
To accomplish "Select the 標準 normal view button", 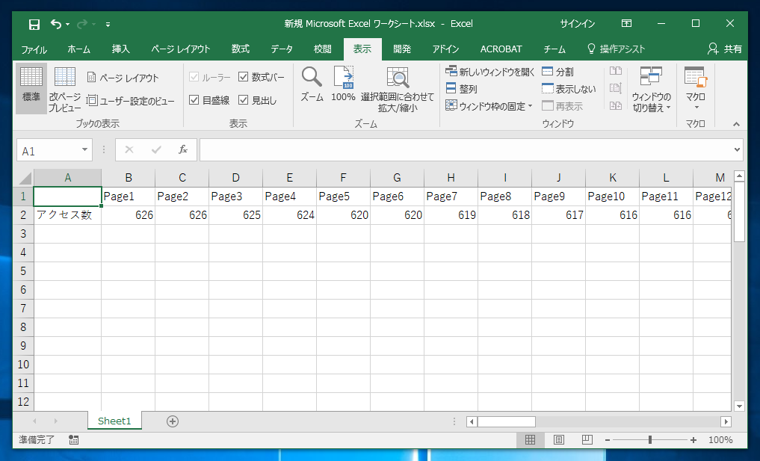I will point(31,88).
